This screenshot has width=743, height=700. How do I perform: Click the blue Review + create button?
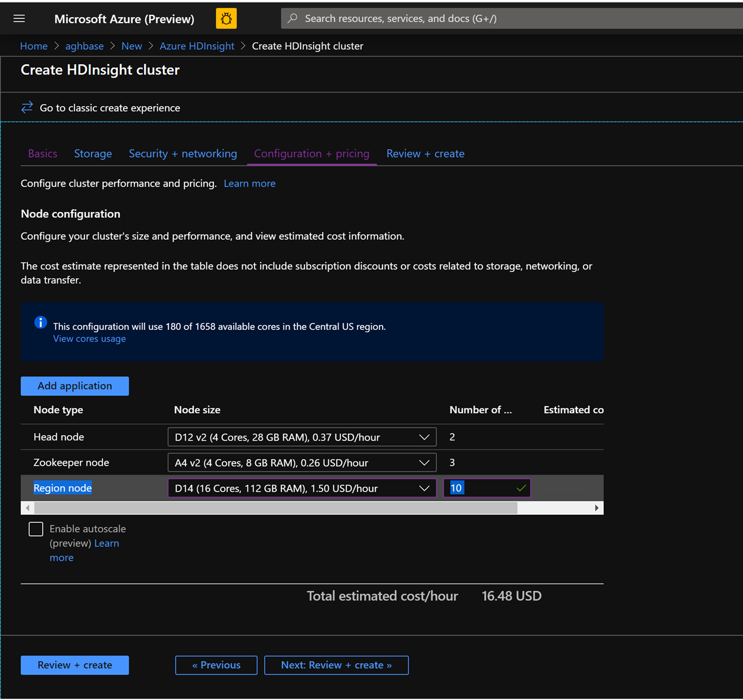point(75,665)
